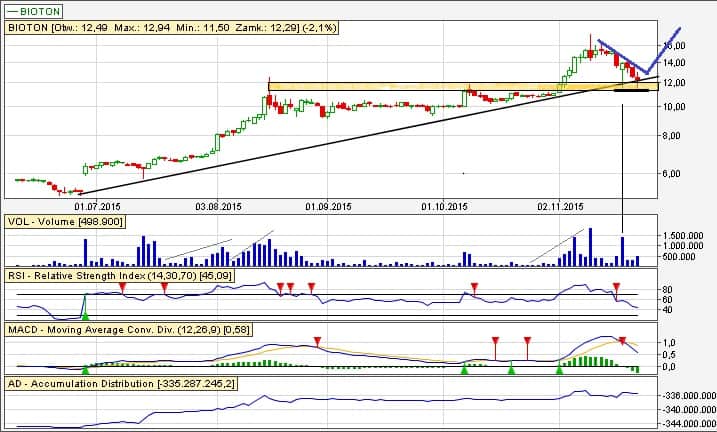The image size is (717, 432).
Task: Click leftmost green triangle in MACD panel
Action: (x=85, y=370)
